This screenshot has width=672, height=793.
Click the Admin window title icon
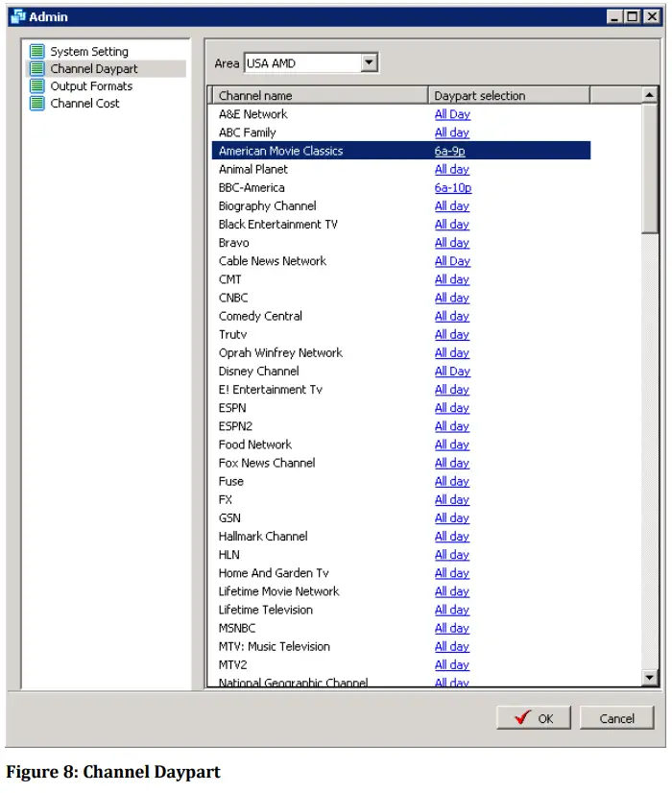pyautogui.click(x=18, y=16)
